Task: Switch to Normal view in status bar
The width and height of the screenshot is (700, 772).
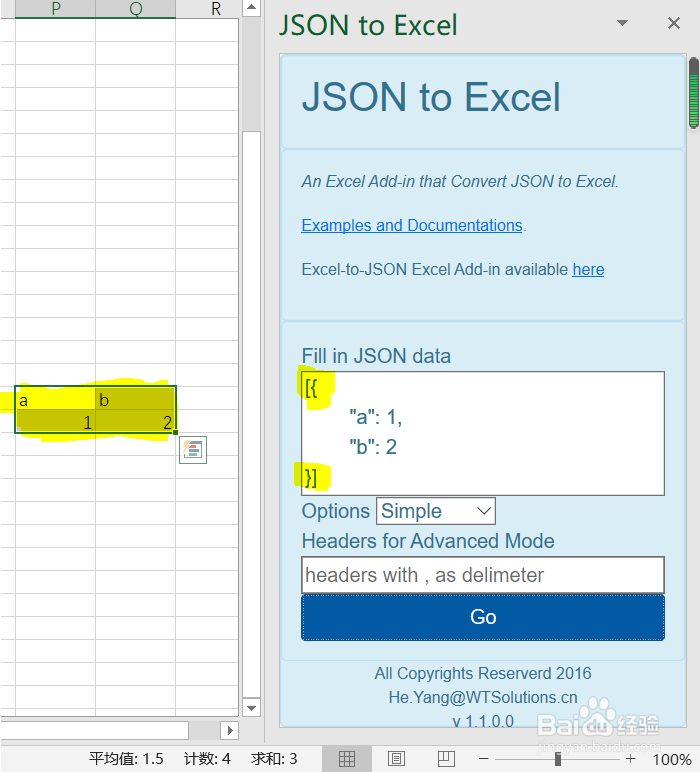Action: [x=347, y=759]
